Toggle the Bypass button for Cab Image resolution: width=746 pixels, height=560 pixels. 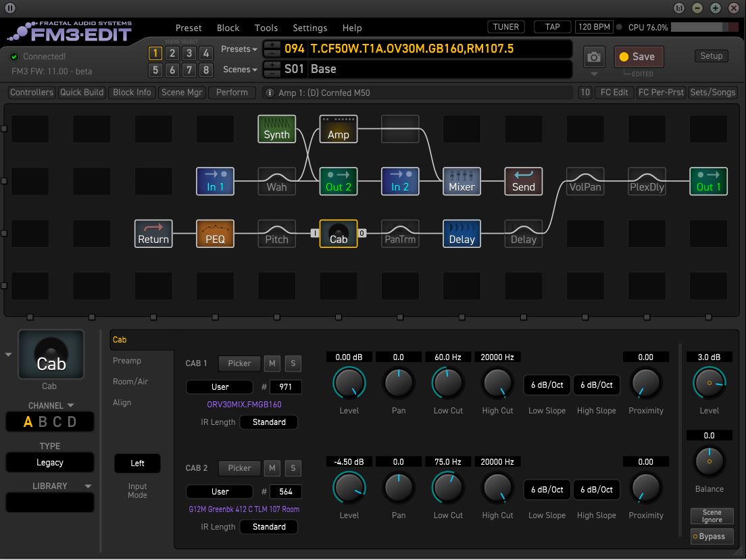pos(712,536)
